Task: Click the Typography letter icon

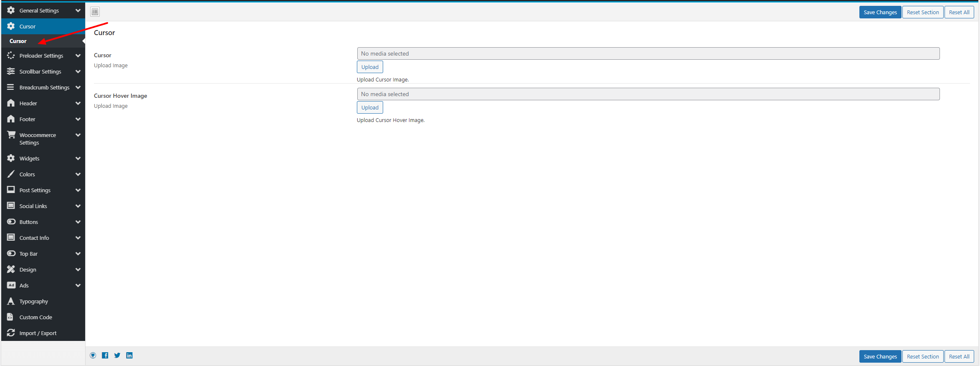Action: pos(11,301)
